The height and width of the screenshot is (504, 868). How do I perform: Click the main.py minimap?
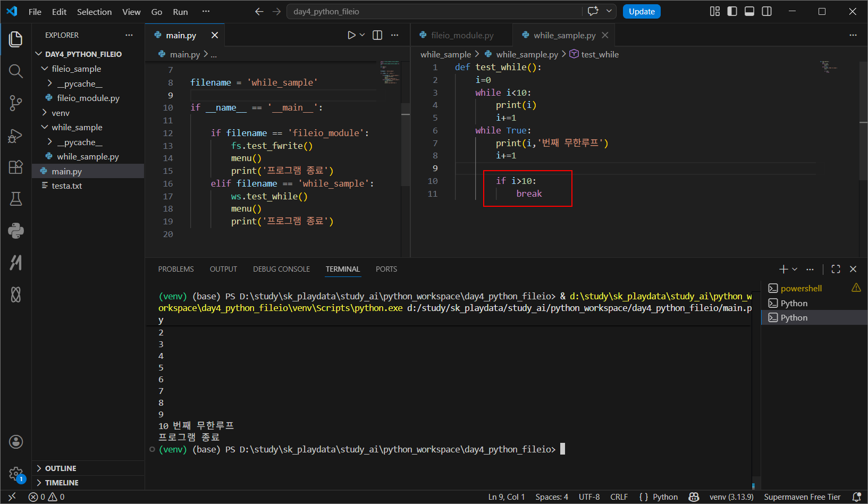[x=391, y=72]
